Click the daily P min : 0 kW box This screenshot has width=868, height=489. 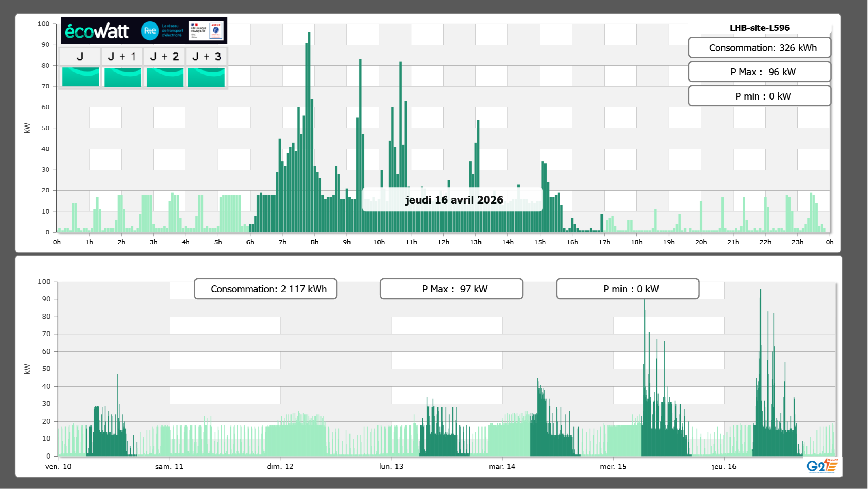pyautogui.click(x=759, y=96)
